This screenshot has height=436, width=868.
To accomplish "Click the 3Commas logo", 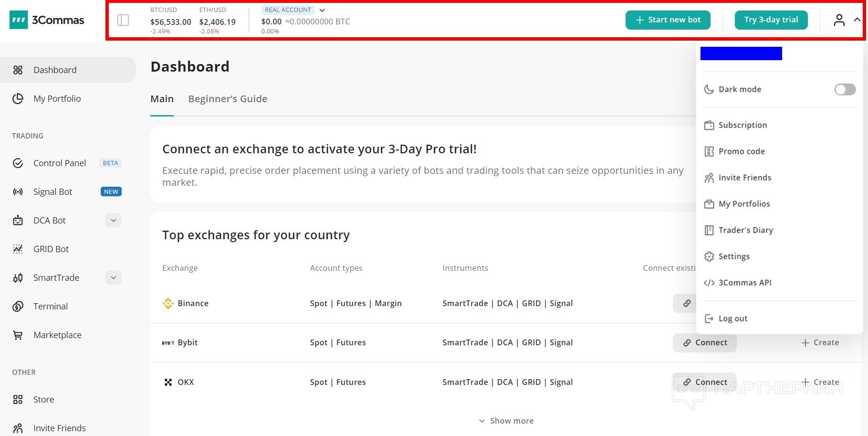I will click(x=47, y=20).
